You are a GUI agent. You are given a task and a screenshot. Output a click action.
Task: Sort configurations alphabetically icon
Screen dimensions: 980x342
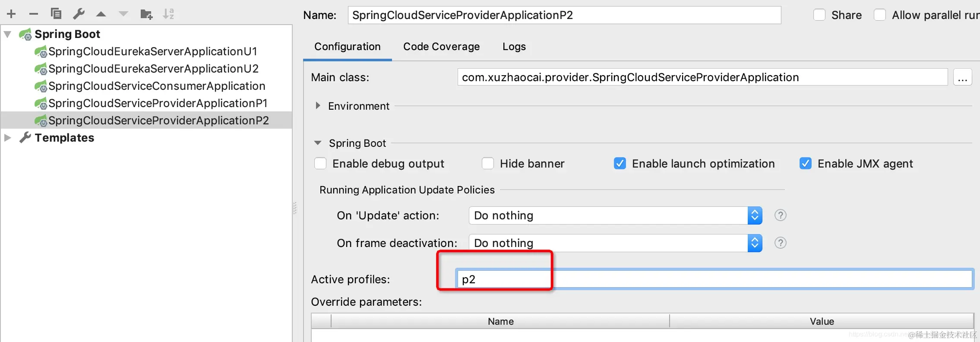[168, 14]
